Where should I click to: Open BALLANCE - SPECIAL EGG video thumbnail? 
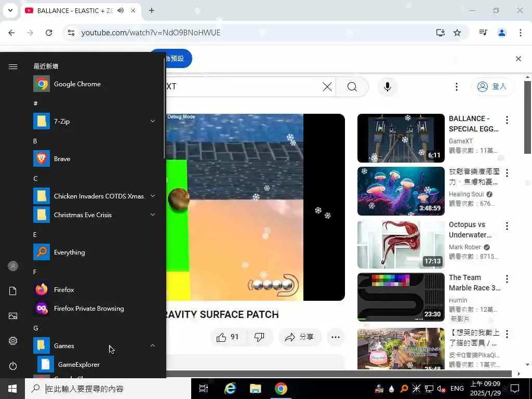coord(401,138)
